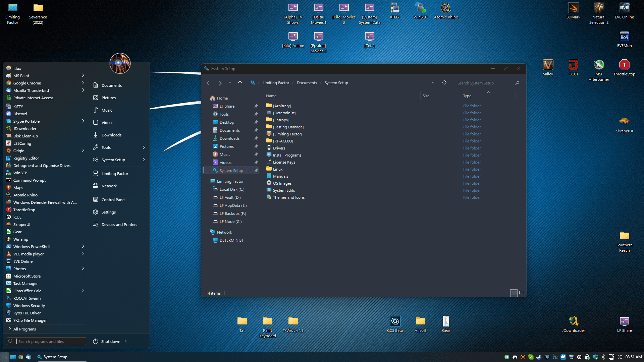Unpin LF Share from the Explorer sidebar

tap(256, 106)
